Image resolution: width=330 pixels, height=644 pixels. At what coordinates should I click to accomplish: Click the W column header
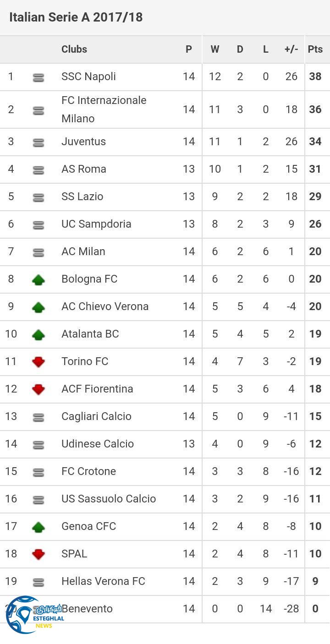pos(214,49)
